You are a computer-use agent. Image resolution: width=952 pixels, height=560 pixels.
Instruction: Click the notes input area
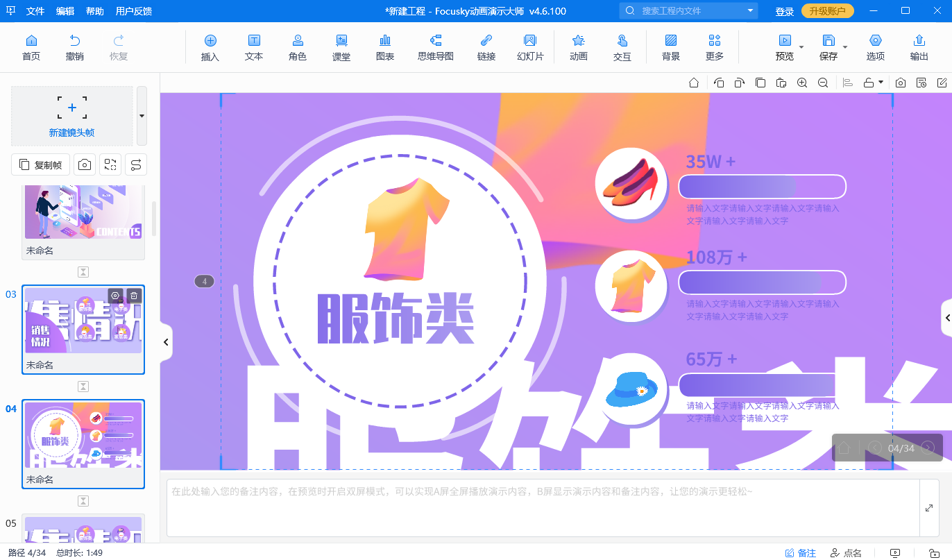click(543, 508)
